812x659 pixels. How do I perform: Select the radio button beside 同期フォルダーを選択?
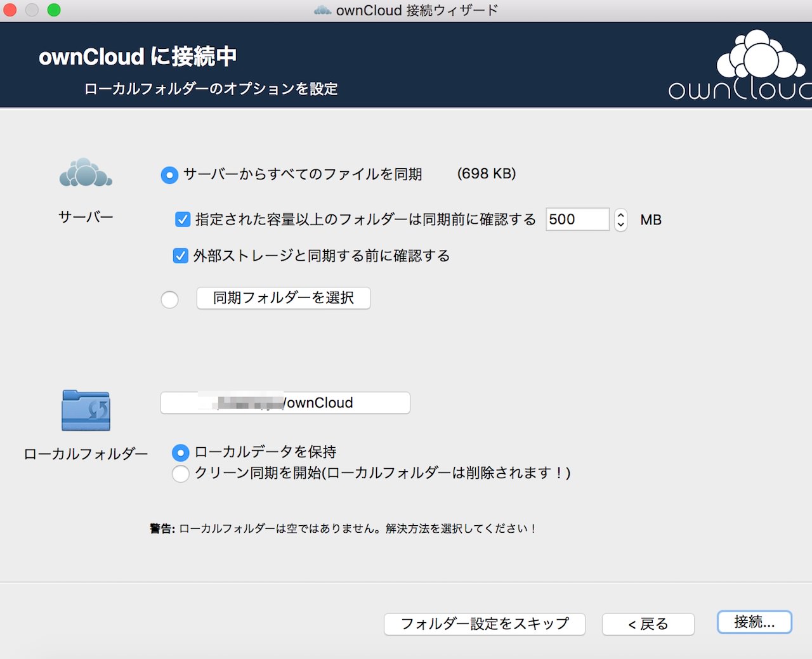(169, 299)
